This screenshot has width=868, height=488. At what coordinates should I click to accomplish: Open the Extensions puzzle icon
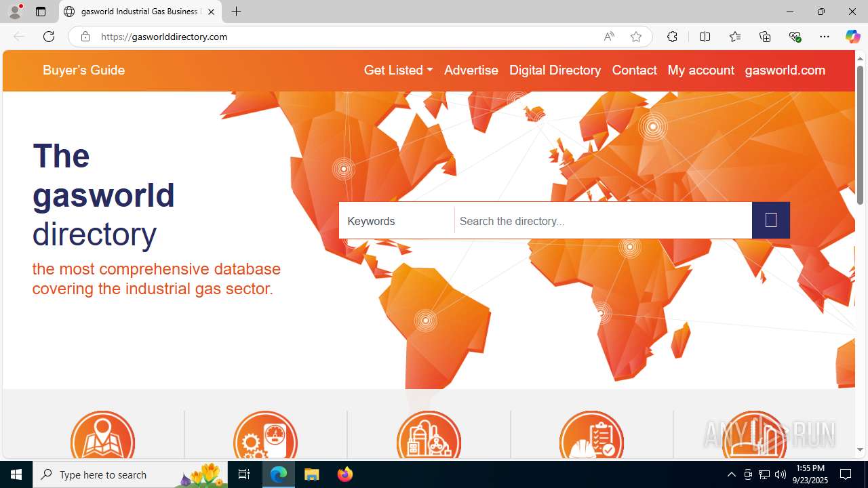672,37
